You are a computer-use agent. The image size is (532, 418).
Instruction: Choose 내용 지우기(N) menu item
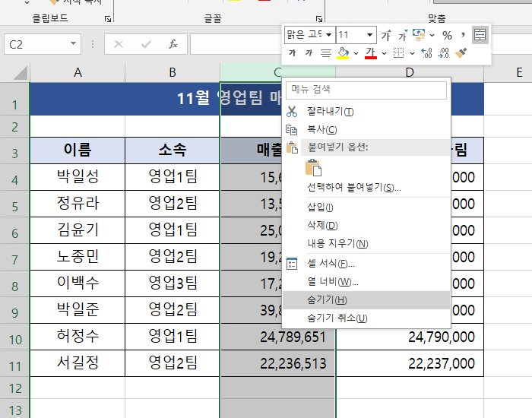(x=366, y=244)
